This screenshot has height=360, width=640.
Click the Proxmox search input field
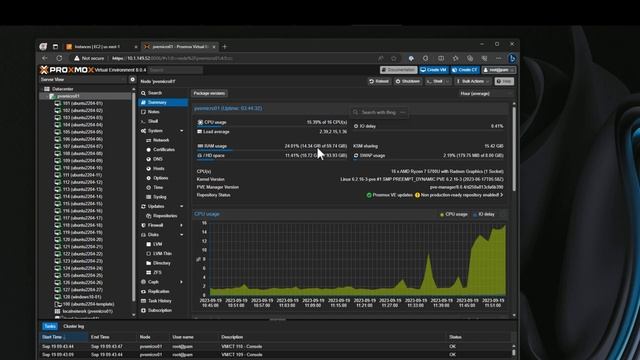(176, 70)
